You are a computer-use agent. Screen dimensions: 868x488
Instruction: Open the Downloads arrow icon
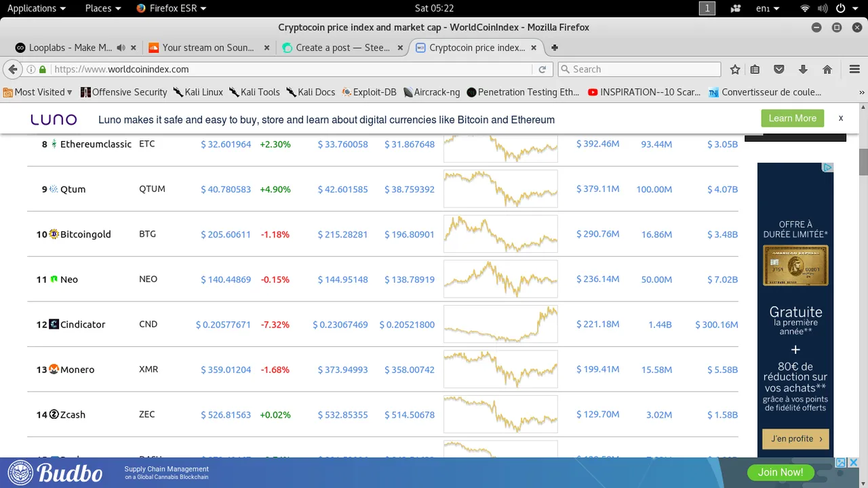[803, 69]
